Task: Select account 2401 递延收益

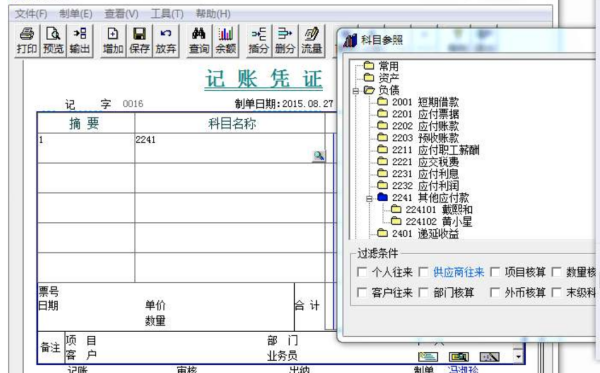Action: pyautogui.click(x=417, y=233)
